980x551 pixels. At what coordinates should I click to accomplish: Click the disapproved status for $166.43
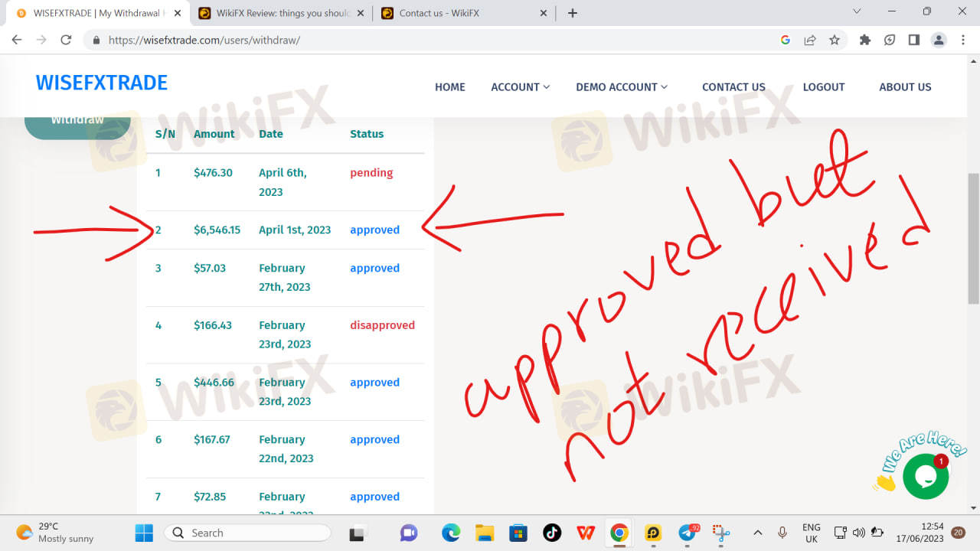pos(382,325)
